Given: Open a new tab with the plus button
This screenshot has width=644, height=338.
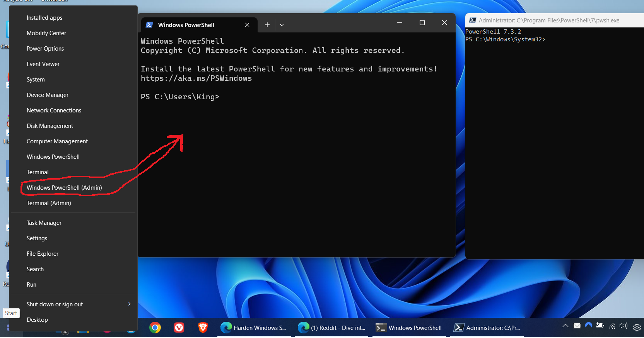Looking at the screenshot, I should pos(267,25).
